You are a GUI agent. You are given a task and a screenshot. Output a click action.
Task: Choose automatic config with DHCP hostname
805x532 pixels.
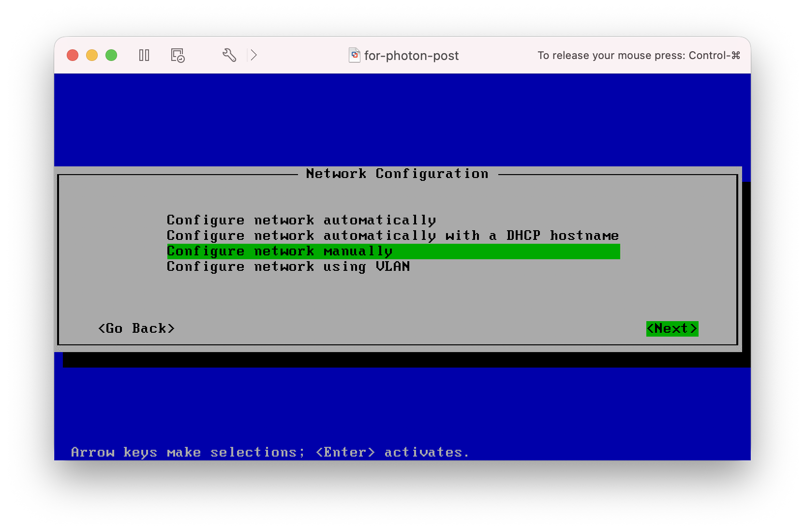pyautogui.click(x=392, y=236)
